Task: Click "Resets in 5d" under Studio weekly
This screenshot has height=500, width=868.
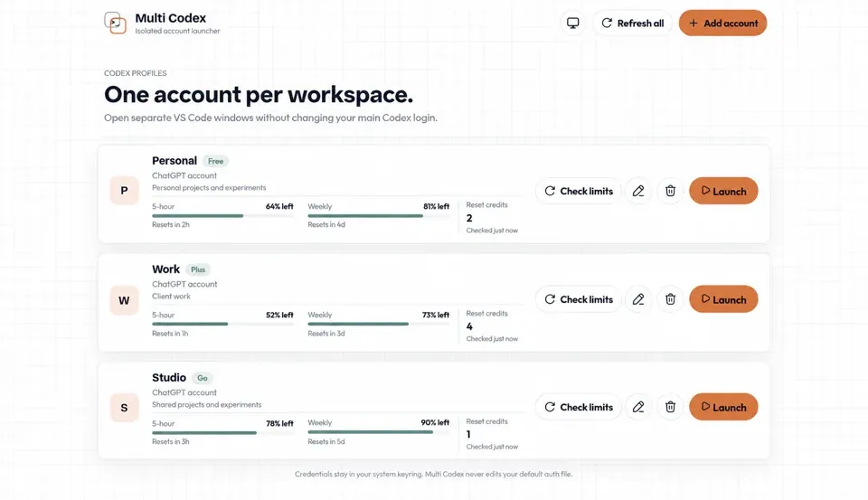Action: 326,442
